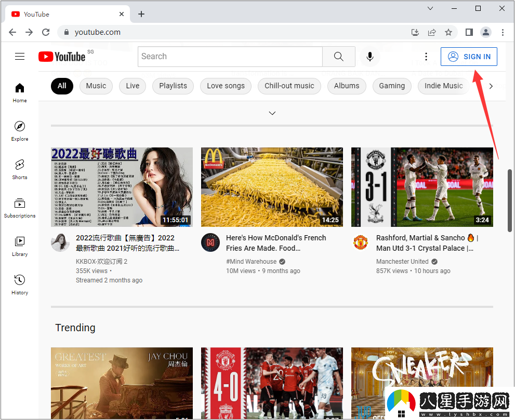The height and width of the screenshot is (420, 515).
Task: Click the SIGN IN button
Action: click(469, 57)
